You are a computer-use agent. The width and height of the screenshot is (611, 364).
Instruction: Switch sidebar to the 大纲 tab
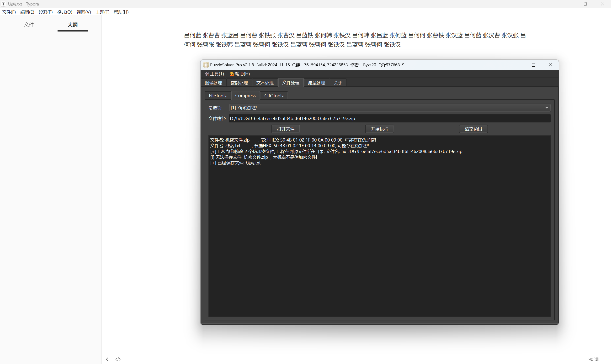pyautogui.click(x=73, y=25)
